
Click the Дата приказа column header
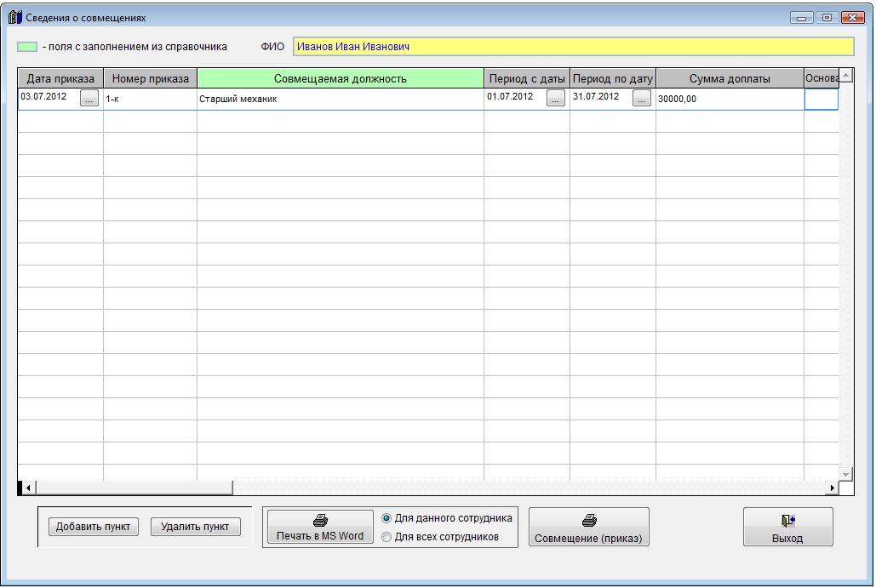pos(60,79)
